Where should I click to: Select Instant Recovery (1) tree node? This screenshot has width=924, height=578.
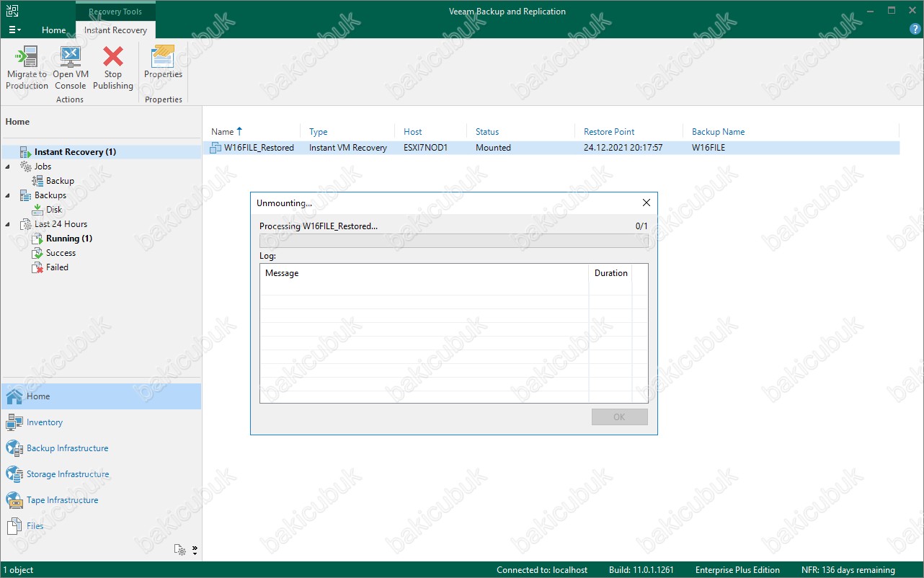75,152
